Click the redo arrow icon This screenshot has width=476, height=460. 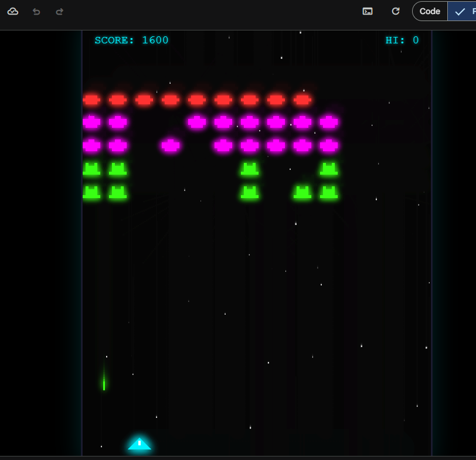[59, 11]
